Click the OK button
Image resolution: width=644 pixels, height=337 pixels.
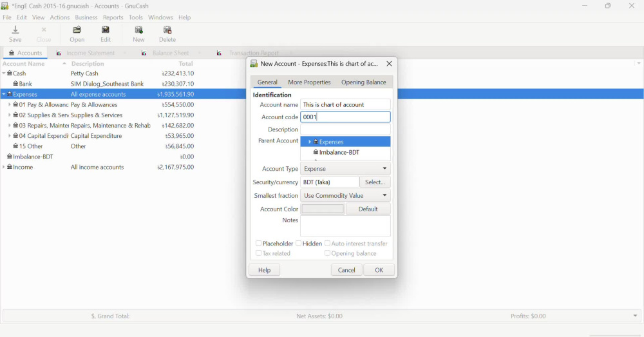point(379,270)
